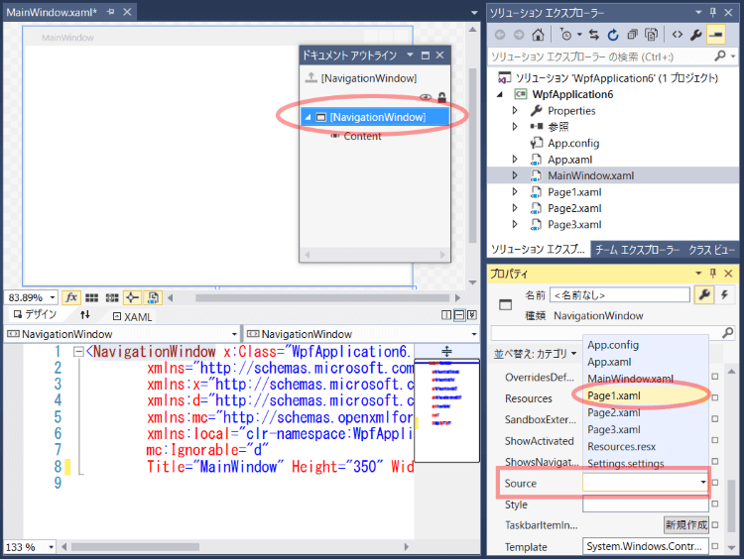This screenshot has height=560, width=744.
Task: Switch to the Class View tab
Action: [x=711, y=250]
